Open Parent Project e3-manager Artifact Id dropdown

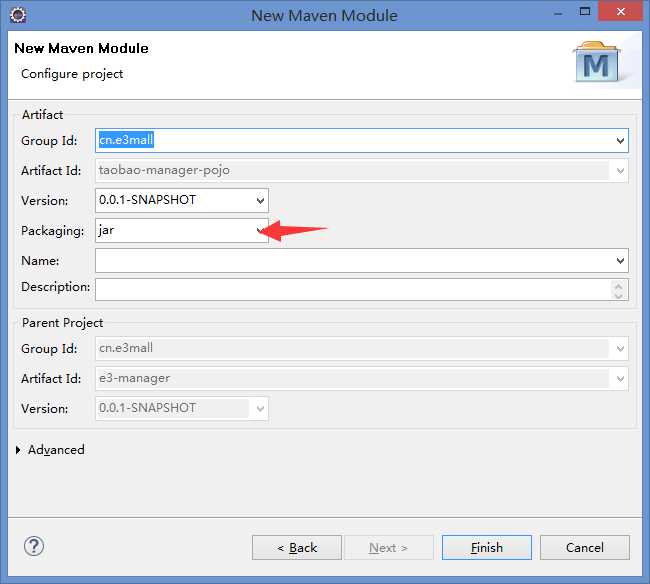[x=620, y=378]
